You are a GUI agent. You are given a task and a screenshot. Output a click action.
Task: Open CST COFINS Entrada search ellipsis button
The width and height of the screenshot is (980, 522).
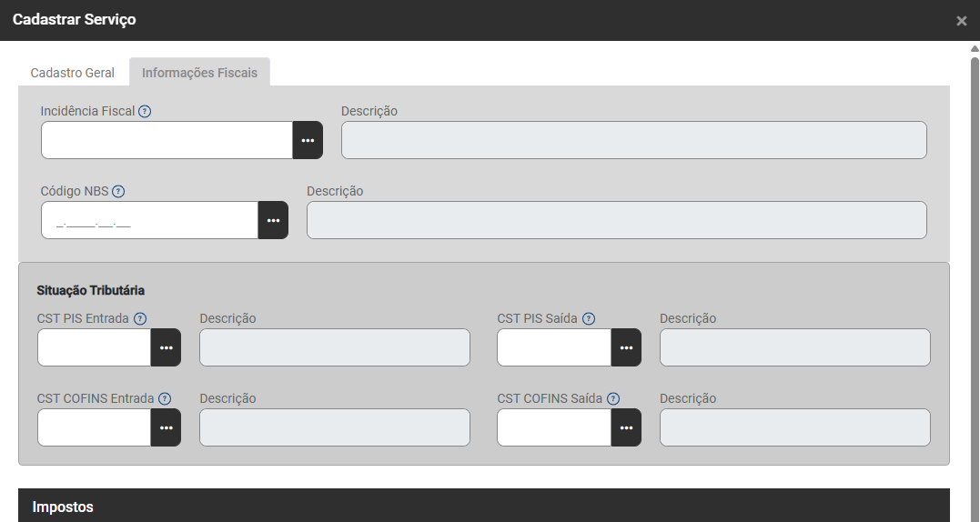166,427
